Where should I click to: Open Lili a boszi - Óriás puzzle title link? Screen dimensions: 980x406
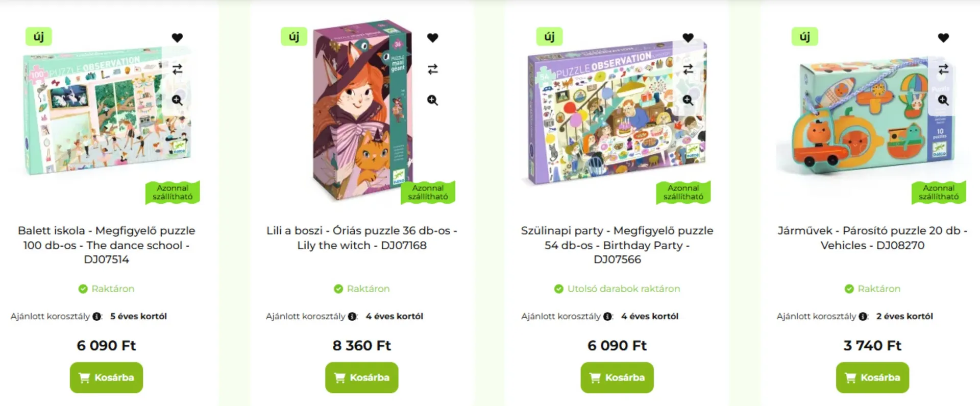[362, 238]
